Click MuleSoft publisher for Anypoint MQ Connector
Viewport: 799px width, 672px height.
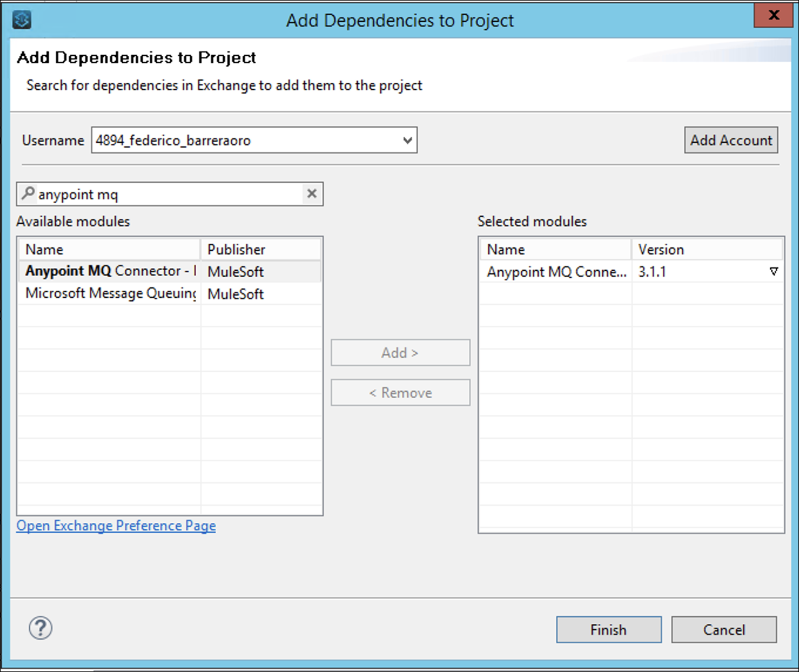tap(236, 272)
